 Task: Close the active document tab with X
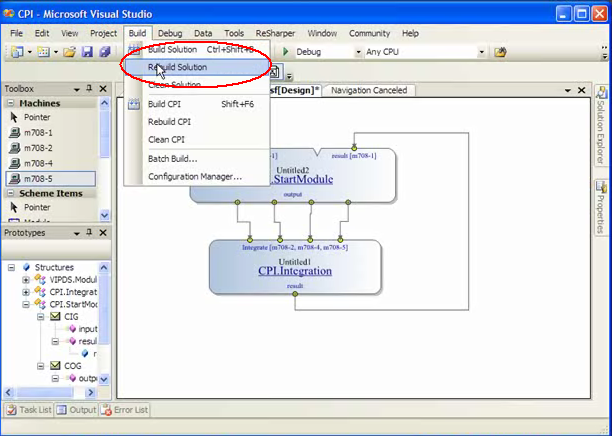582,90
